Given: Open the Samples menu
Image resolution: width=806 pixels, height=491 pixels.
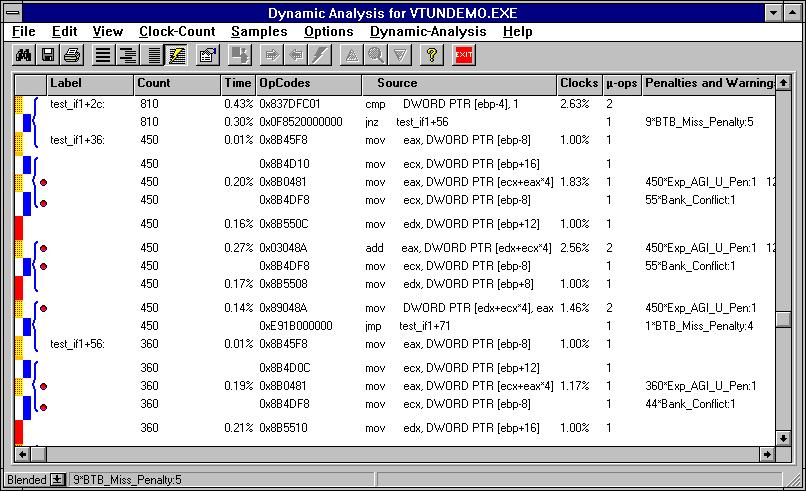Looking at the screenshot, I should click(259, 32).
